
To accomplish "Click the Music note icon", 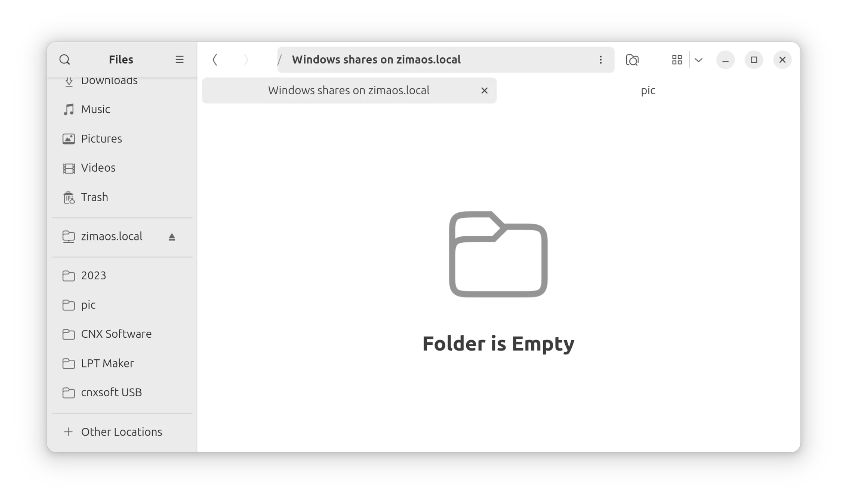I will point(69,109).
